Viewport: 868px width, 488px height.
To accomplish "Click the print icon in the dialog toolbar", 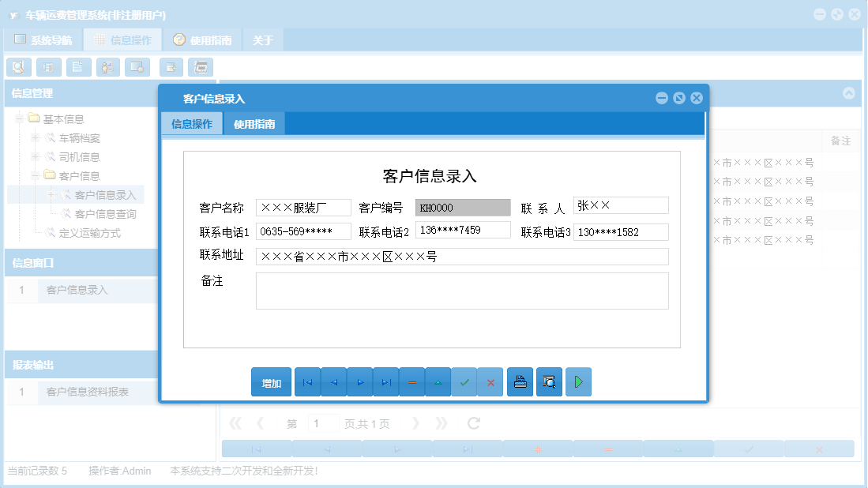I will 520,381.
